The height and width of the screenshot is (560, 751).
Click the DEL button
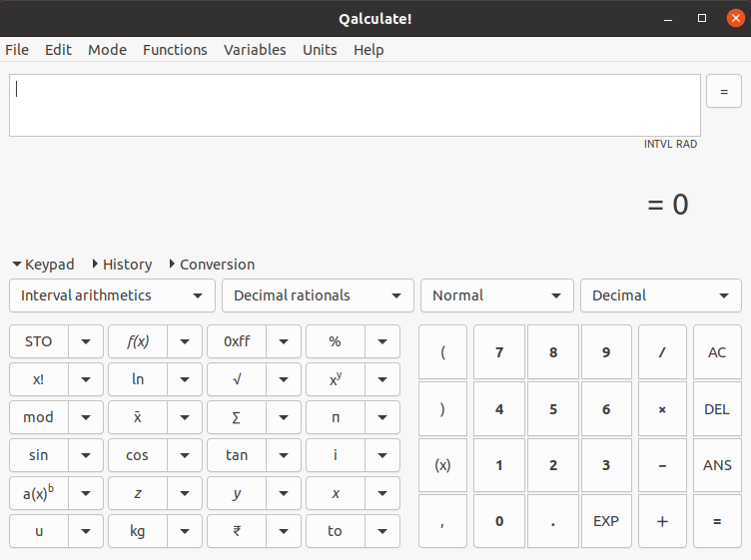click(716, 409)
